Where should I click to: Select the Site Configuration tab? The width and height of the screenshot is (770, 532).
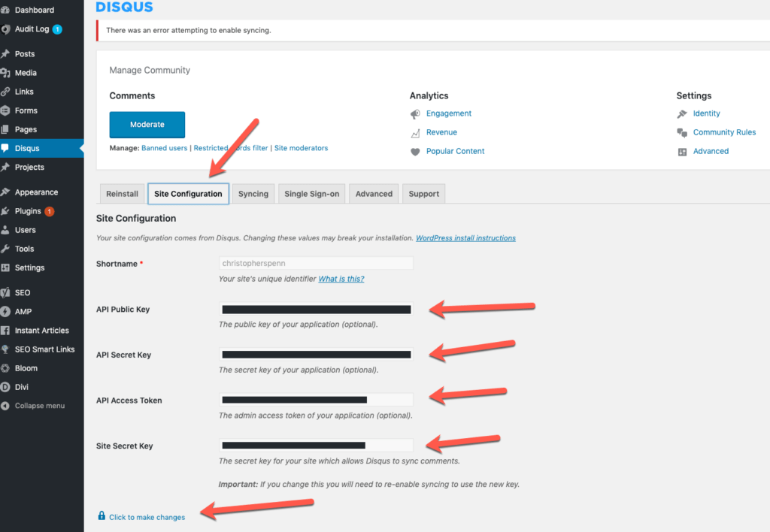188,194
